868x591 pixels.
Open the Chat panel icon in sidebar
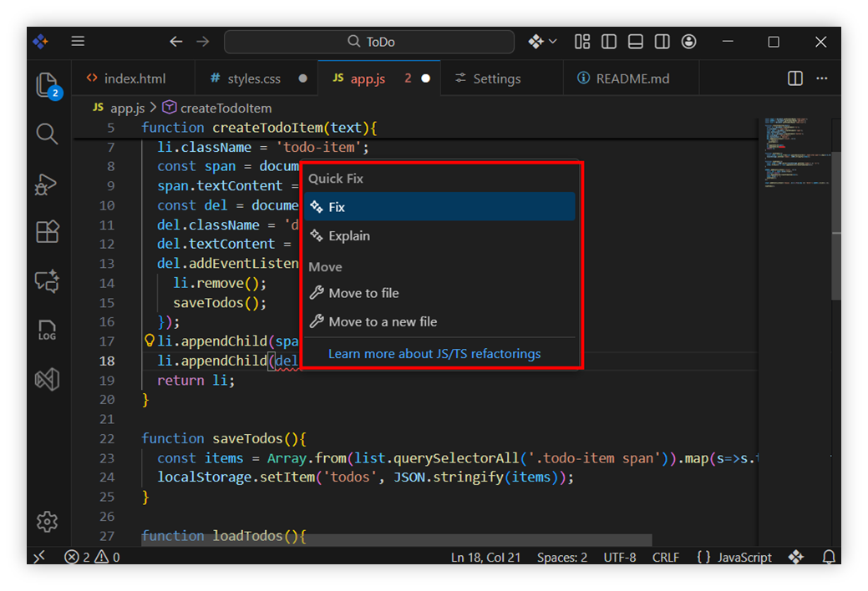click(x=48, y=281)
